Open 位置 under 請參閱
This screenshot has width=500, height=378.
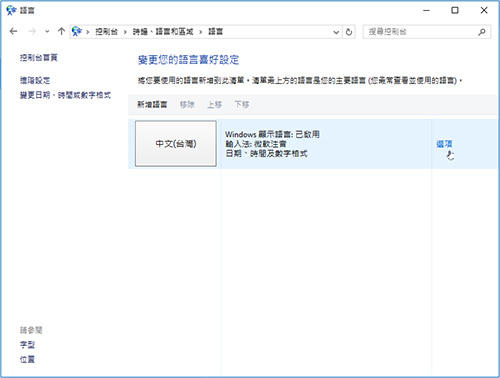tap(27, 359)
